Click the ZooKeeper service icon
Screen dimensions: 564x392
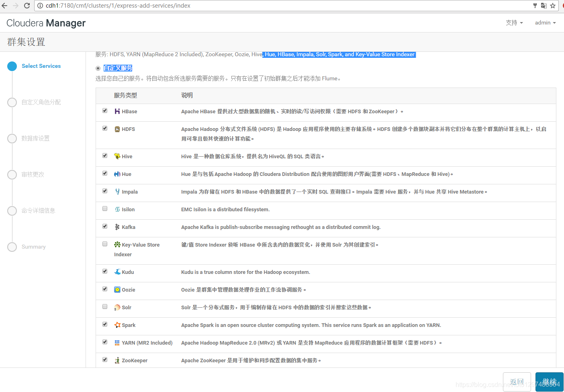pos(117,360)
